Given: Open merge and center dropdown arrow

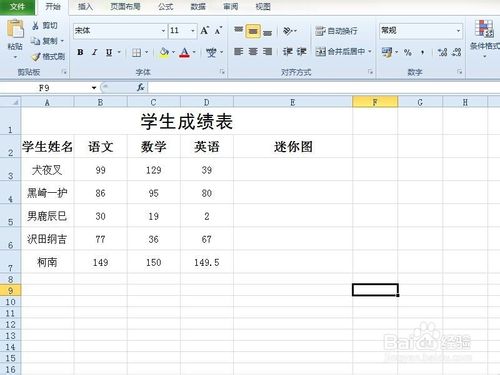Looking at the screenshot, I should [x=370, y=52].
